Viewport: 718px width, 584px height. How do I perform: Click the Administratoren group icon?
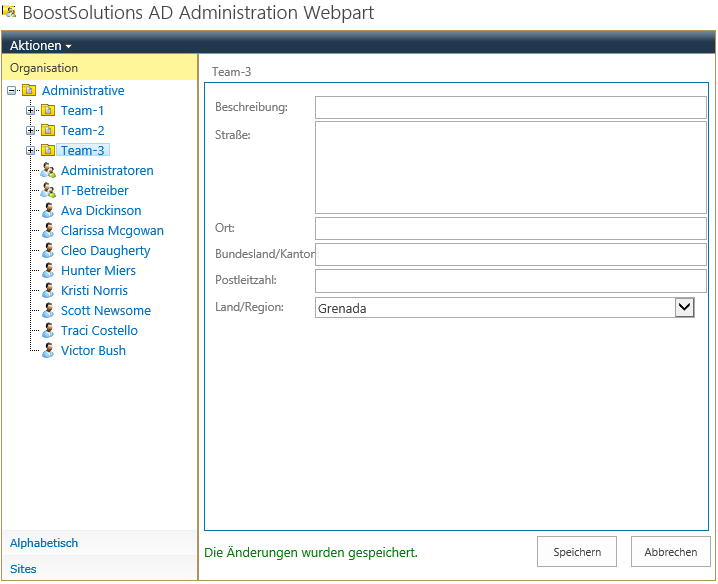[48, 170]
